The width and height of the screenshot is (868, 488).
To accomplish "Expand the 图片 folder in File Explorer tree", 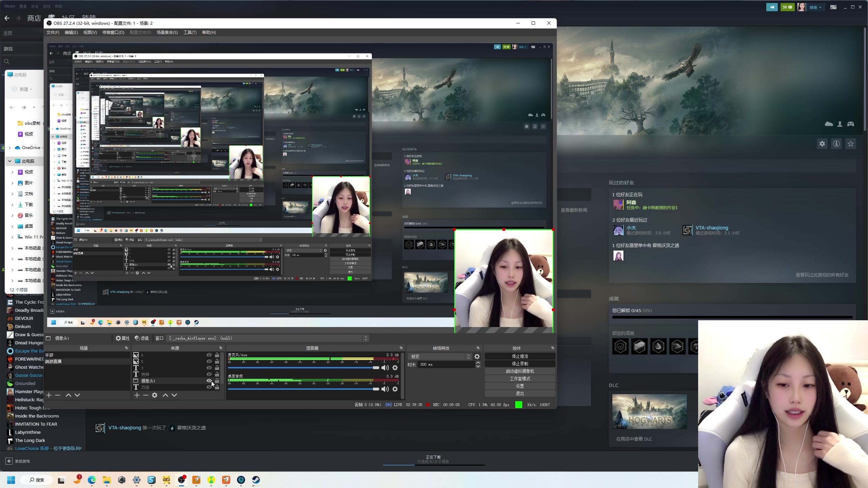I will point(13,183).
